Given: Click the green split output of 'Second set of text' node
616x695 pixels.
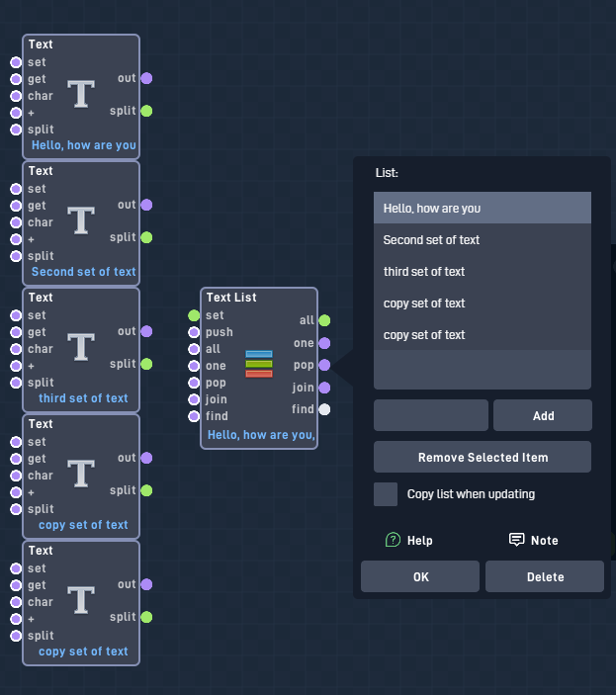Looking at the screenshot, I should click(x=146, y=237).
